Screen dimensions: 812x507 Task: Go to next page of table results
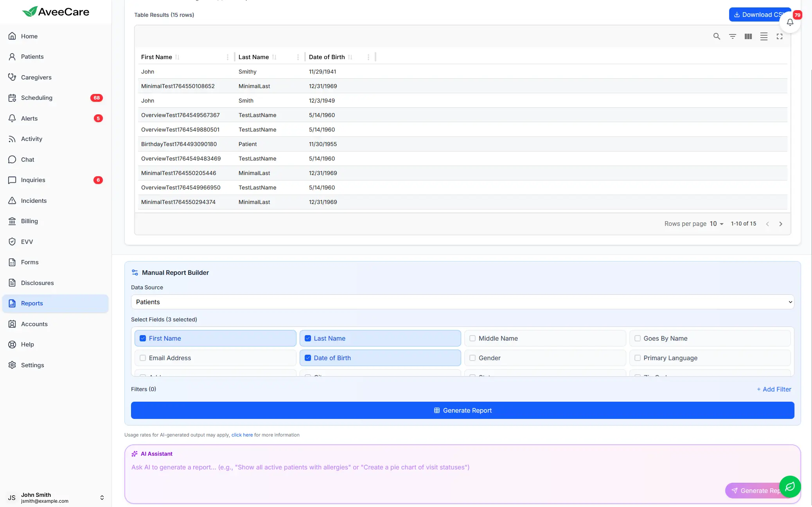(781, 224)
